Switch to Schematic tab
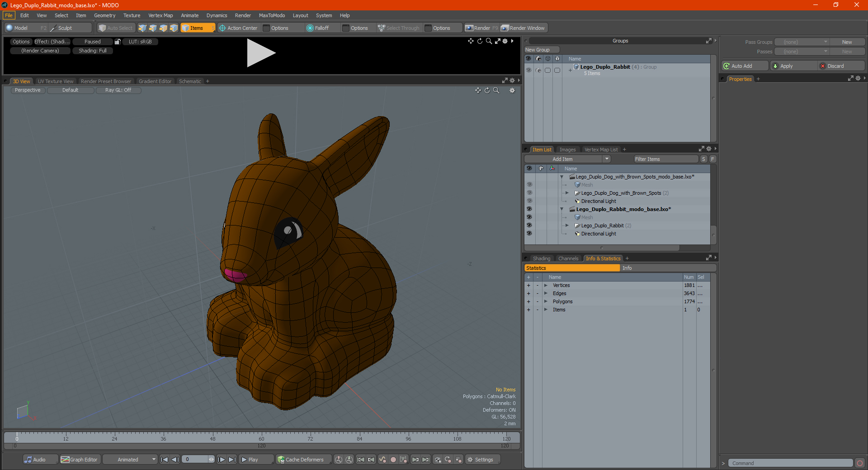The width and height of the screenshot is (868, 470). pos(190,81)
